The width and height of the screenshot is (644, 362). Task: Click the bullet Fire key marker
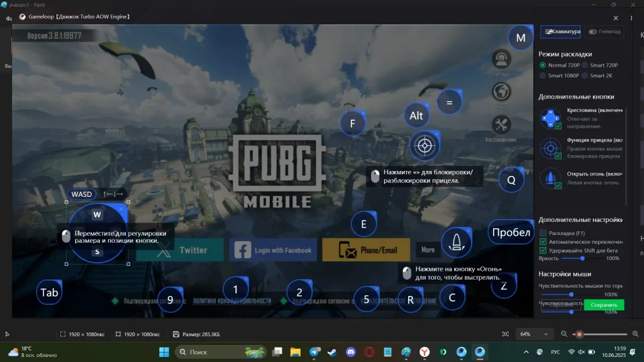[457, 242]
